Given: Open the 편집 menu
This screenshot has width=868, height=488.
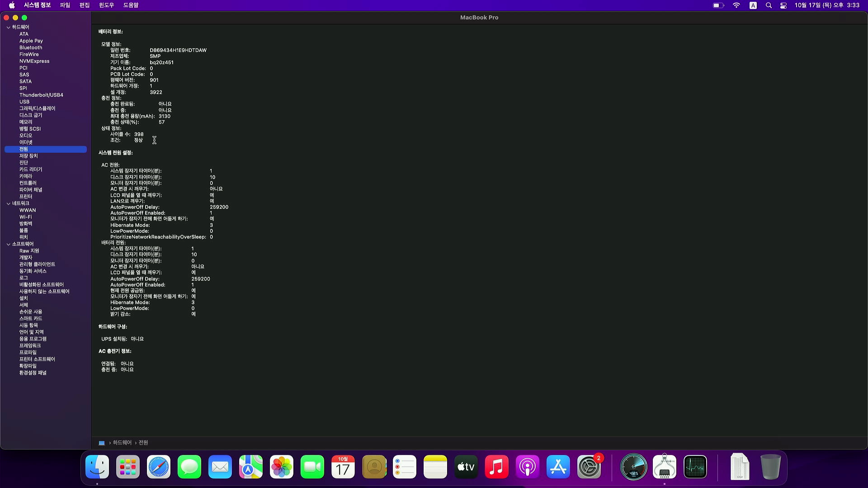Looking at the screenshot, I should [85, 5].
